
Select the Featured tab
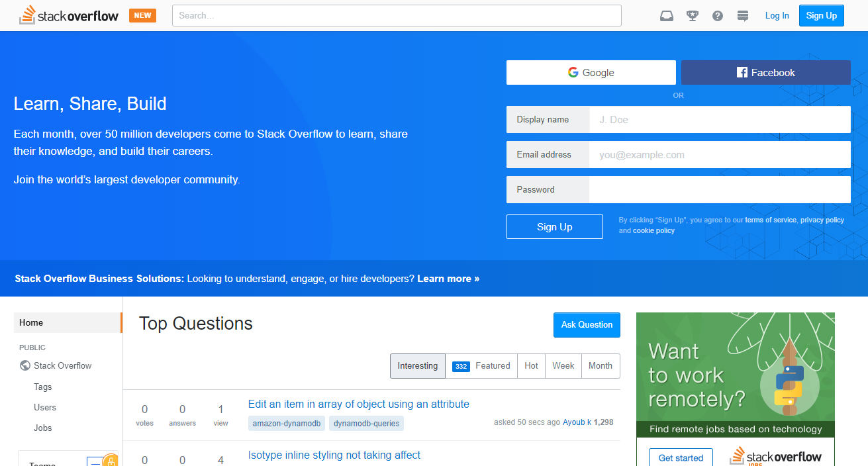tap(481, 365)
